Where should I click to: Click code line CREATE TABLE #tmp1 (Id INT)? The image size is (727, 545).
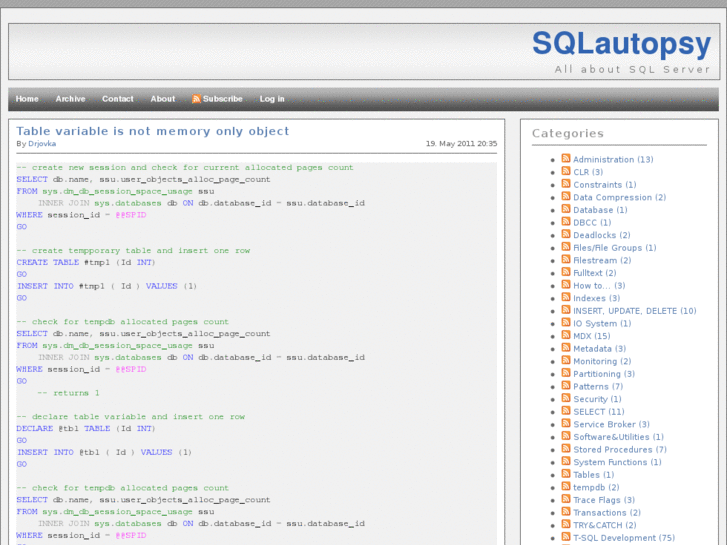(86, 263)
